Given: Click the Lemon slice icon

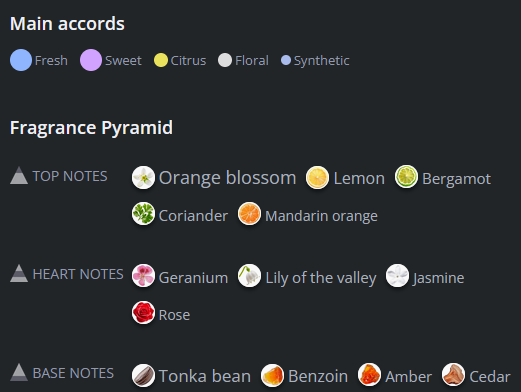Looking at the screenshot, I should coord(317,177).
